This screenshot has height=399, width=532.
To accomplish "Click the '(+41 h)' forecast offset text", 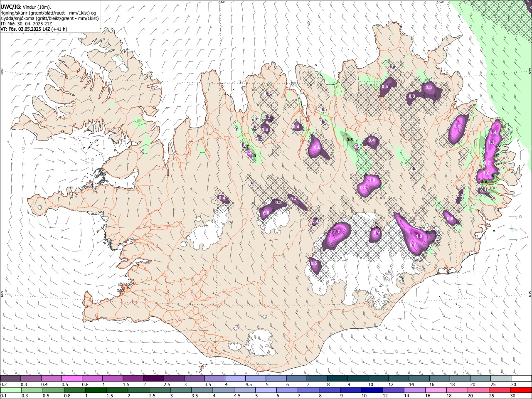I will pyautogui.click(x=59, y=29).
